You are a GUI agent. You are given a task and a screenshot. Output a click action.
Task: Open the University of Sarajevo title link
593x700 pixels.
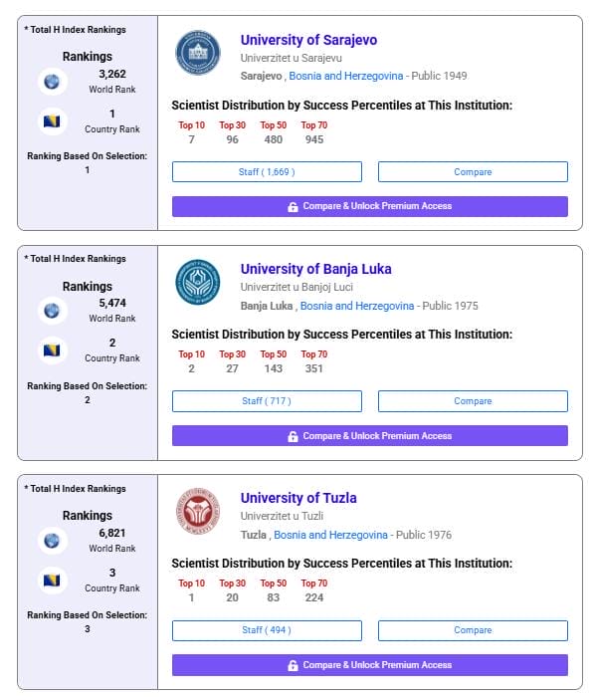pyautogui.click(x=308, y=40)
